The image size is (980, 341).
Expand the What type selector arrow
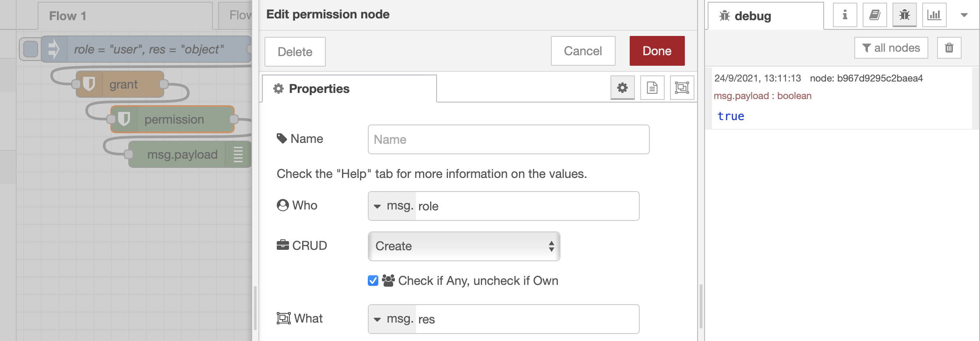(377, 319)
